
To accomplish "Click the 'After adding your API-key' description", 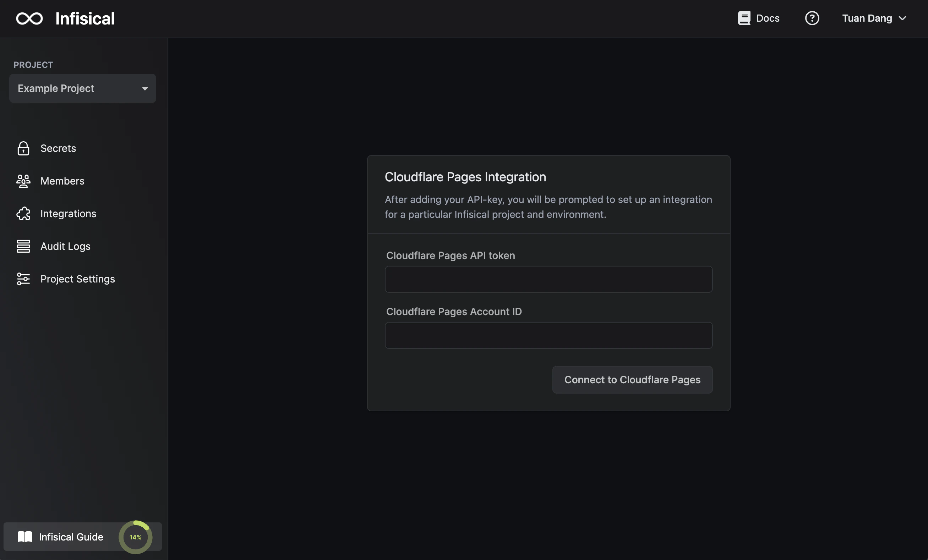I will coord(548,207).
